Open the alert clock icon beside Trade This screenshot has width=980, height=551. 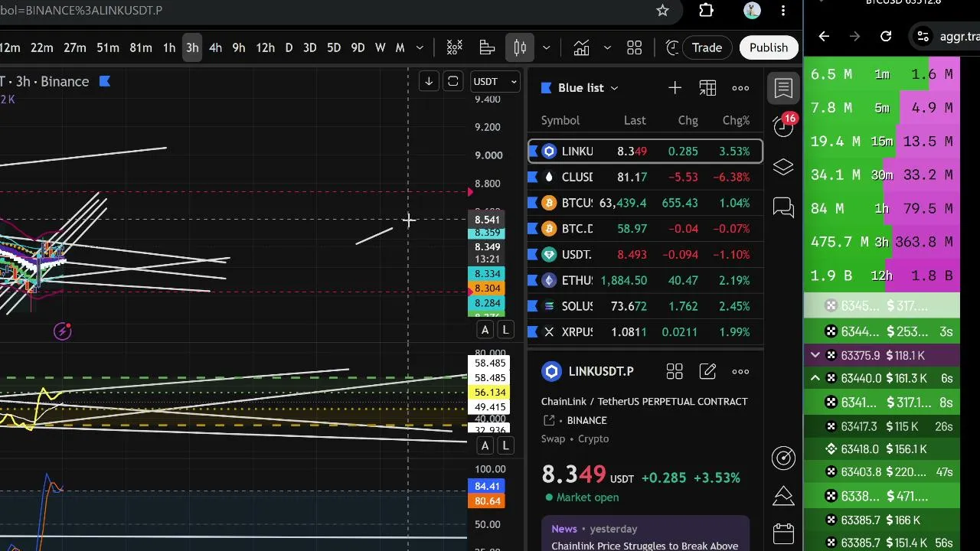[673, 47]
